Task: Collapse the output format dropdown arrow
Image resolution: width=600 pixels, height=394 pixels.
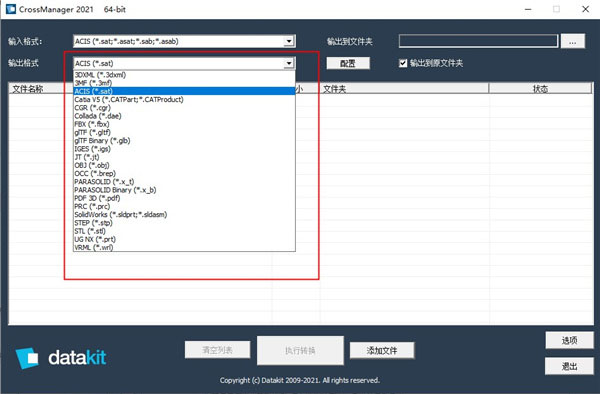Action: tap(289, 63)
